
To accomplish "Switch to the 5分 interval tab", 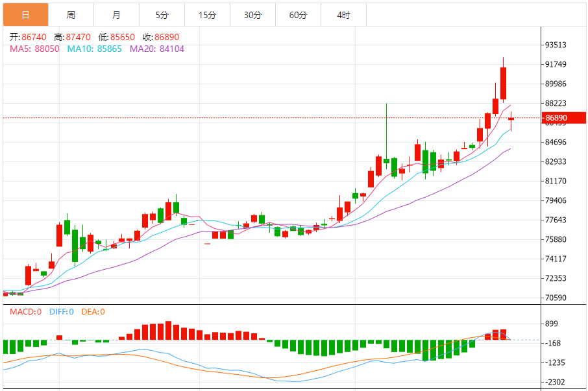I will (162, 14).
